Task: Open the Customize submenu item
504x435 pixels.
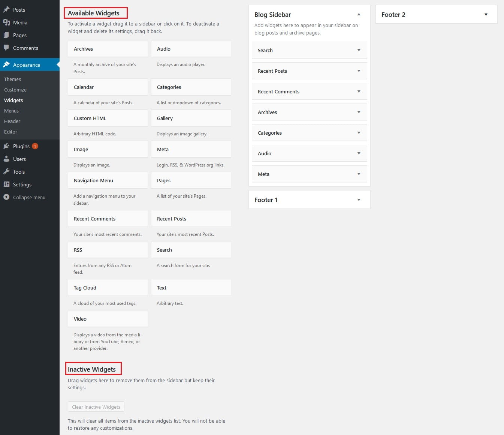Action: click(x=15, y=90)
